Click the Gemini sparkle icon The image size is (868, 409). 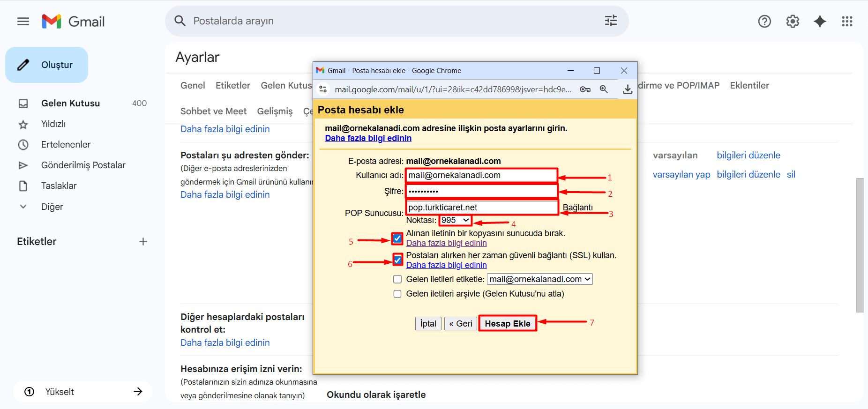coord(820,22)
